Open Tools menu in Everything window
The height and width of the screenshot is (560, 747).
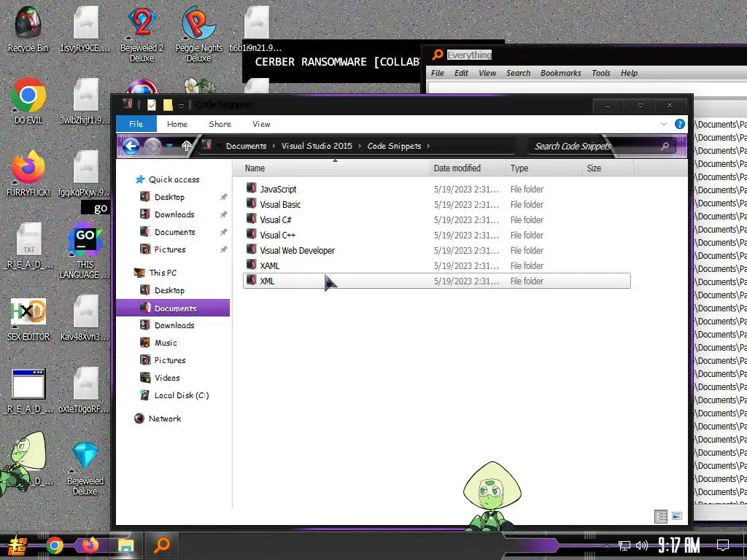click(x=601, y=73)
